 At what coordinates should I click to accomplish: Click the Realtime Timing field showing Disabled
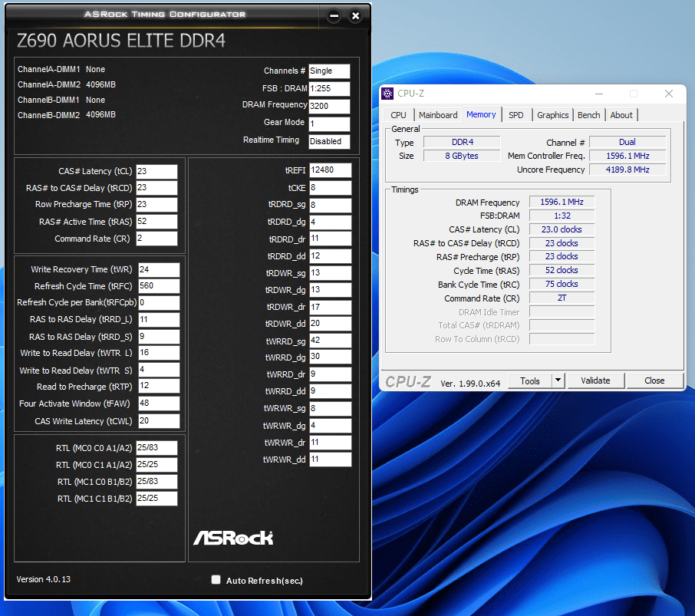tap(329, 141)
